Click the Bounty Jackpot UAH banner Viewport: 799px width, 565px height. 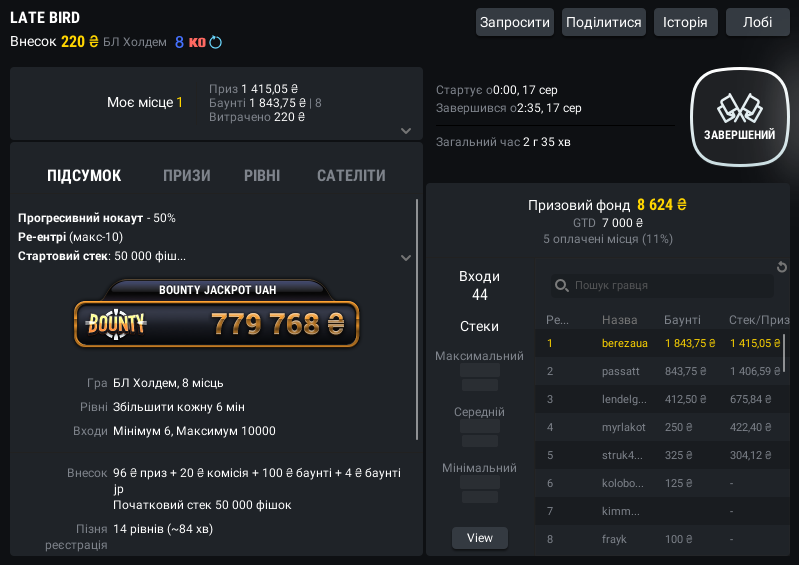(217, 314)
